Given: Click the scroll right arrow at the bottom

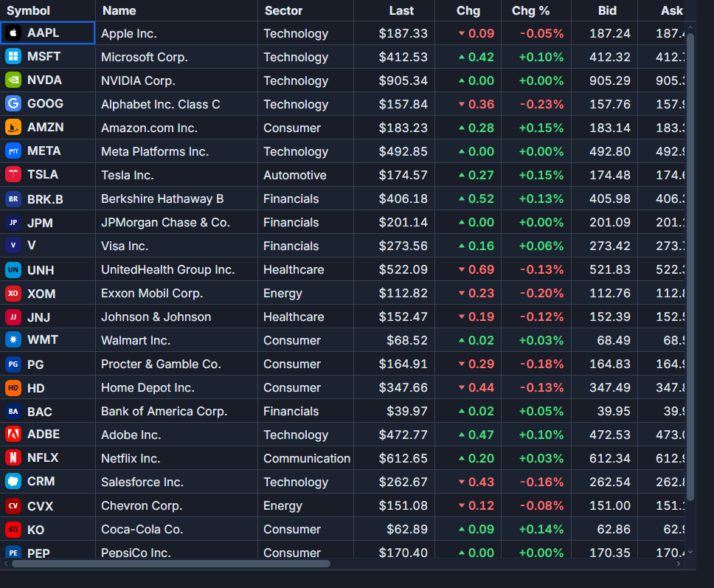Looking at the screenshot, I should (679, 564).
